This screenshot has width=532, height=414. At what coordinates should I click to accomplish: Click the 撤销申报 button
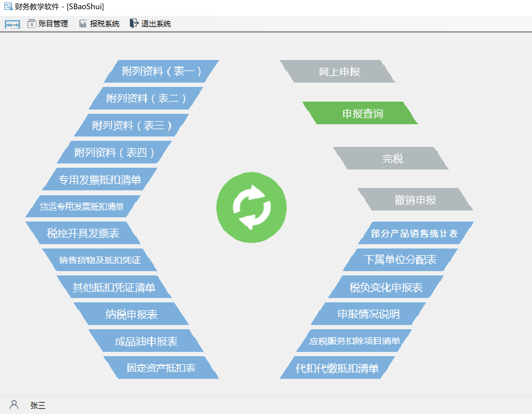415,200
